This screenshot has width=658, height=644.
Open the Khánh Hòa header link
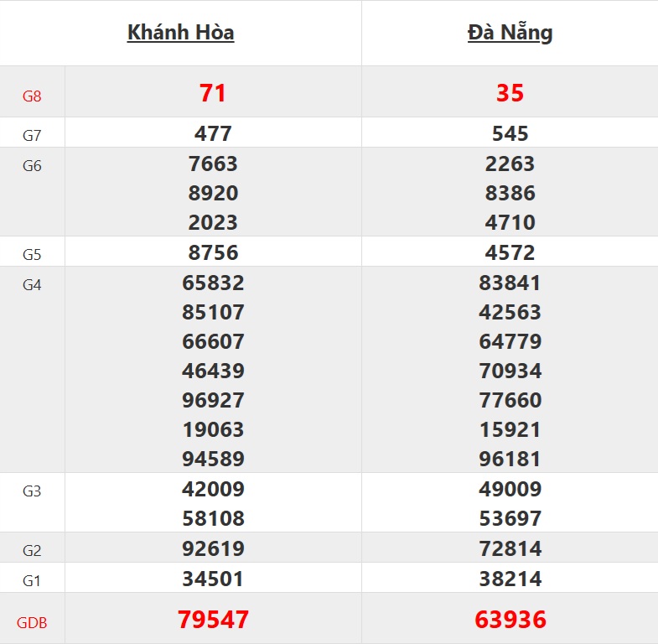click(180, 33)
